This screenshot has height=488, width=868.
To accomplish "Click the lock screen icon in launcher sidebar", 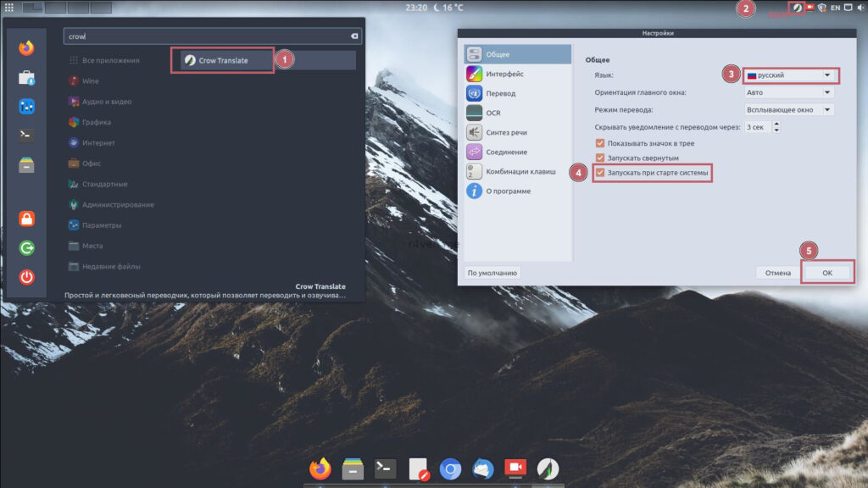I will pos(27,219).
